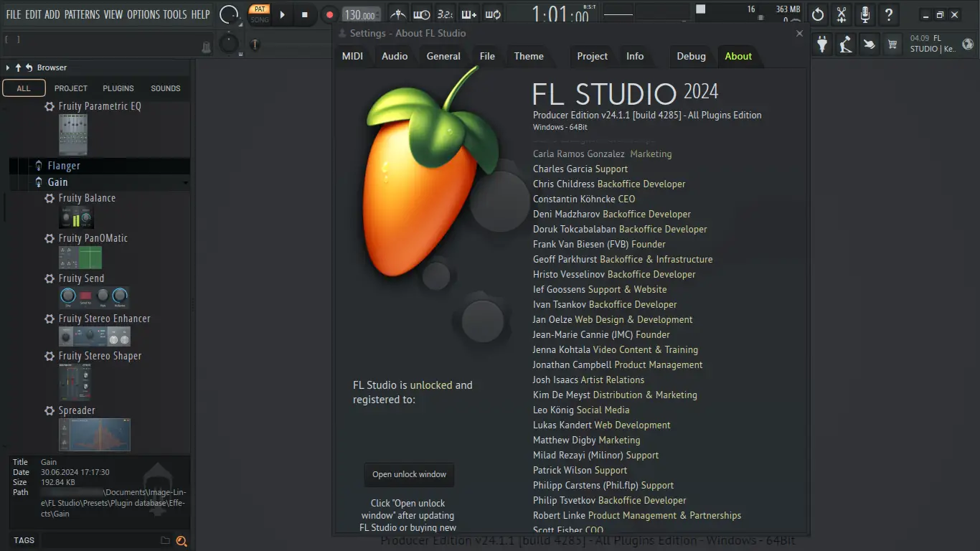Open the gear icon beside Fruity Balance

[50, 198]
